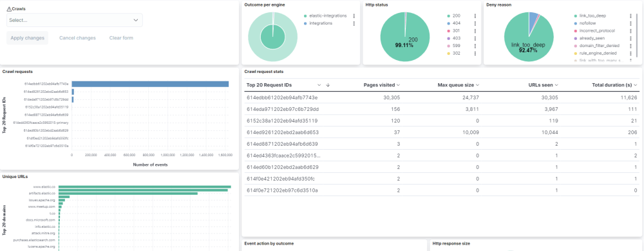
Task: Expand Top 20 Request IDs column menu
Action: tap(319, 85)
